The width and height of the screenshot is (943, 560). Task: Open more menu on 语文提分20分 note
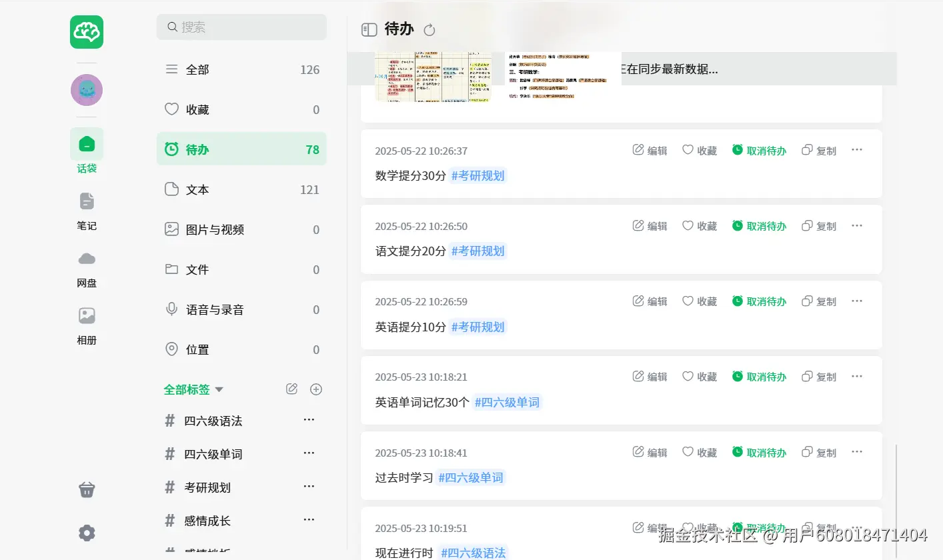pyautogui.click(x=857, y=225)
